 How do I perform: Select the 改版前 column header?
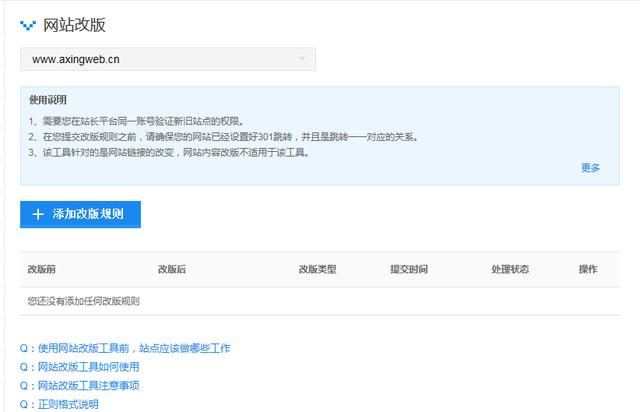[x=42, y=270]
